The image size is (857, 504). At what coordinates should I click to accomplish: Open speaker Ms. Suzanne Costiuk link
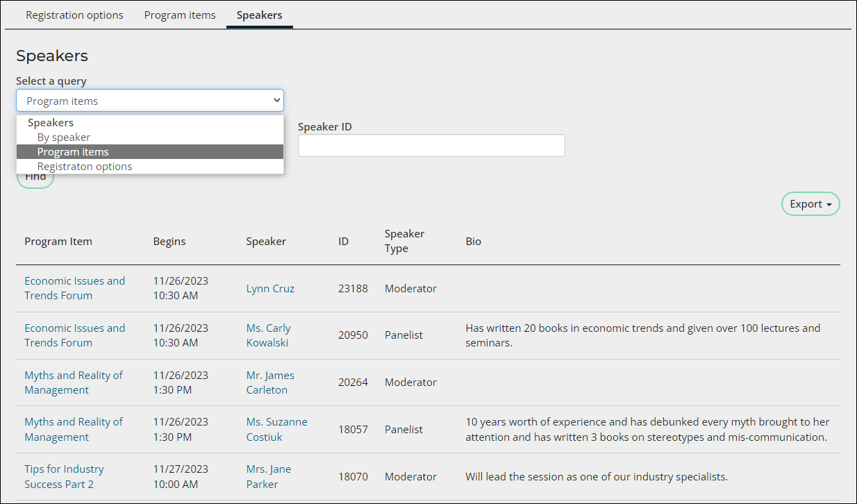[x=276, y=429]
